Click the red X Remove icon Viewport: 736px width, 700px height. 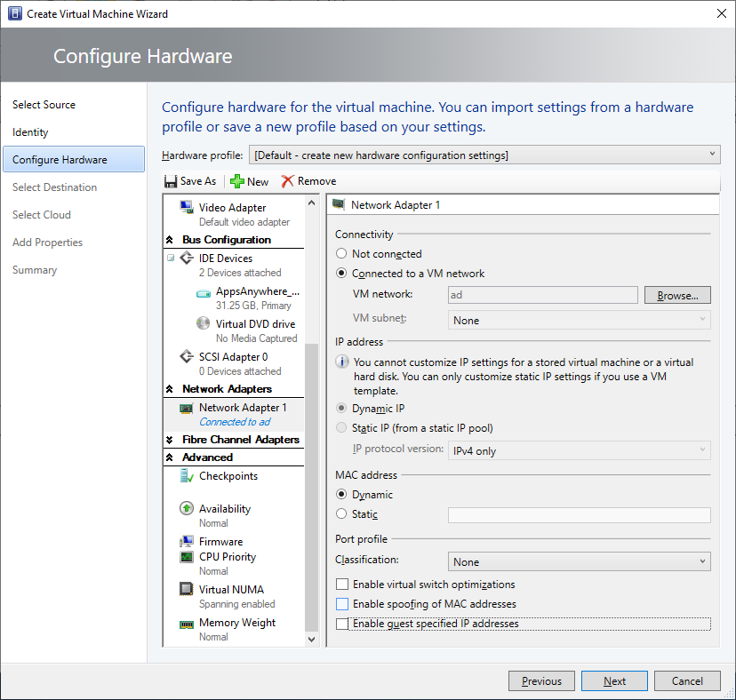coord(287,181)
